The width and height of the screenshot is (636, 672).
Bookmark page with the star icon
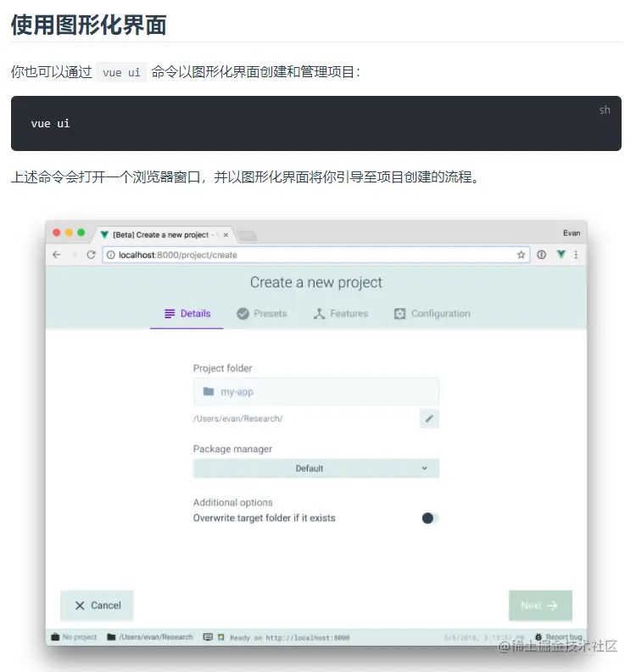pos(521,255)
